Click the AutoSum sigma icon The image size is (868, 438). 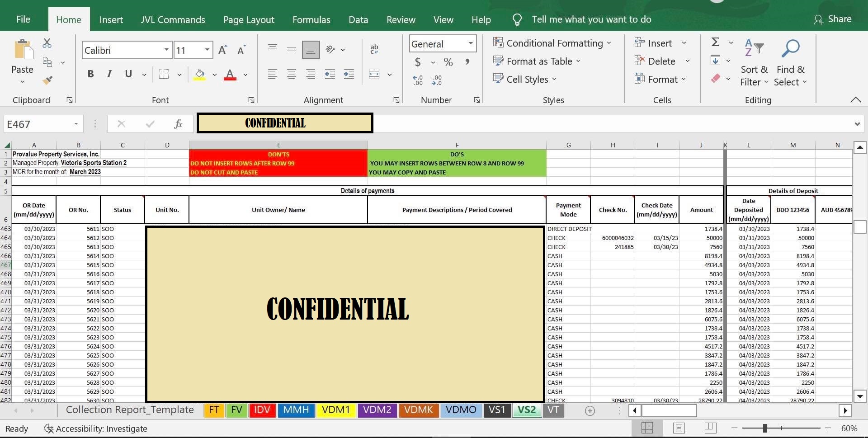pos(715,42)
